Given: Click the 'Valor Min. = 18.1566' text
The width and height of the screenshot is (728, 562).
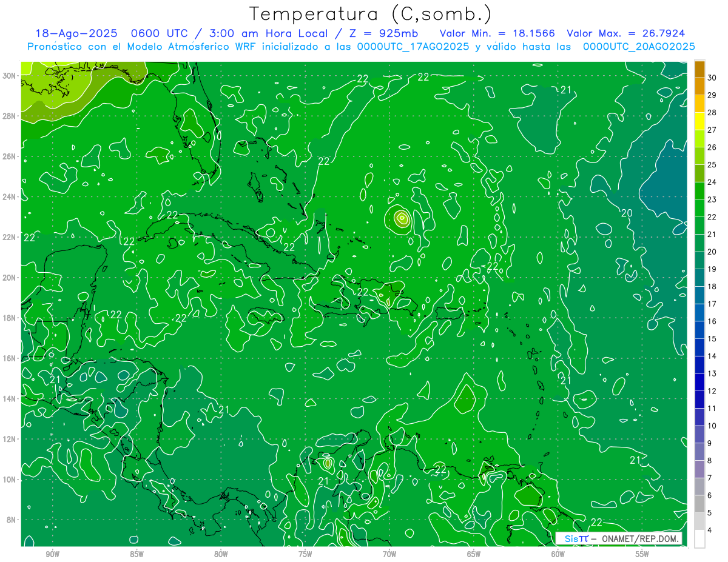Looking at the screenshot, I should (497, 33).
